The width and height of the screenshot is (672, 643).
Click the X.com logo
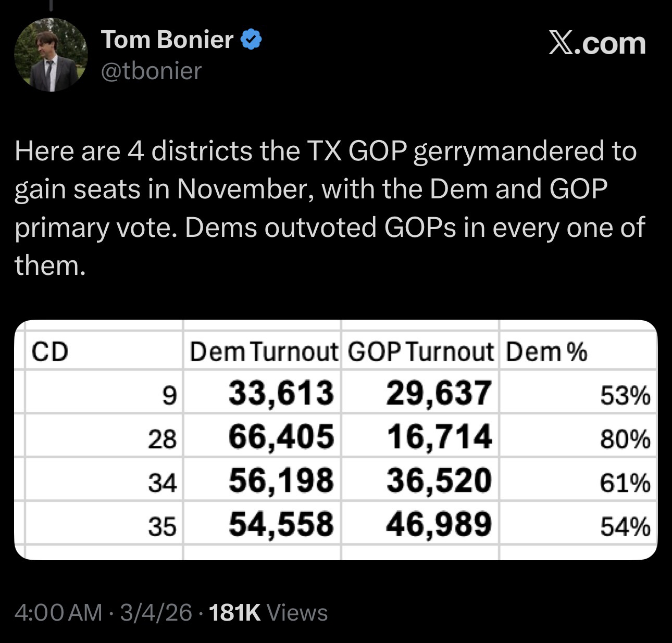point(597,43)
